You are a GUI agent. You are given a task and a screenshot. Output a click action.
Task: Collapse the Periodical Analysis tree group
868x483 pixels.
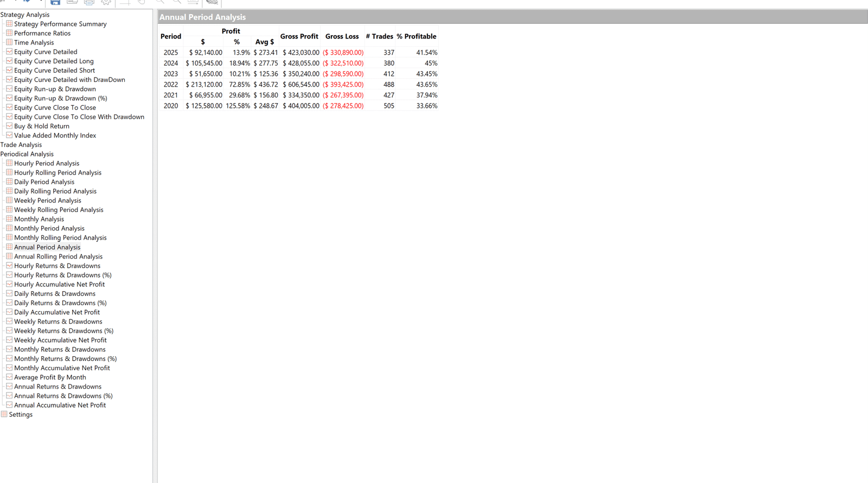27,154
